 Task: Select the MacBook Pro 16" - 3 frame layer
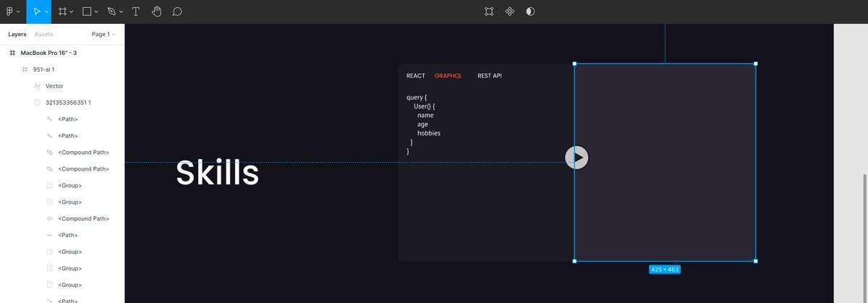(x=48, y=53)
